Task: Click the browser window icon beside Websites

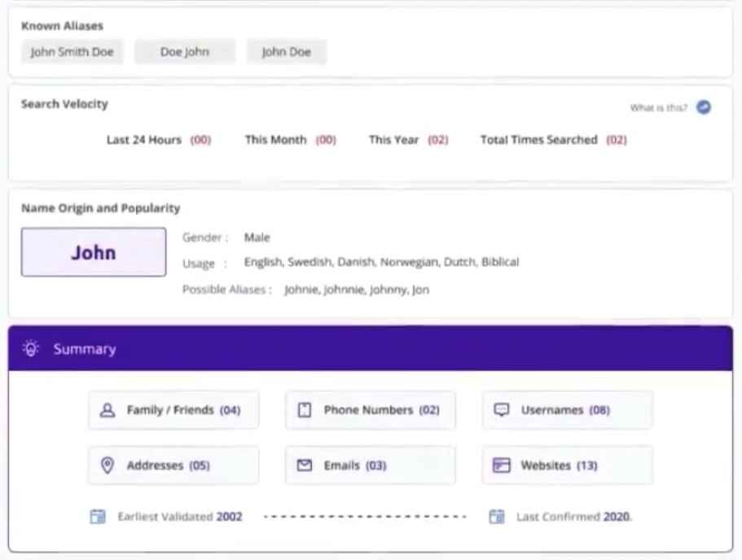Action: pos(502,466)
